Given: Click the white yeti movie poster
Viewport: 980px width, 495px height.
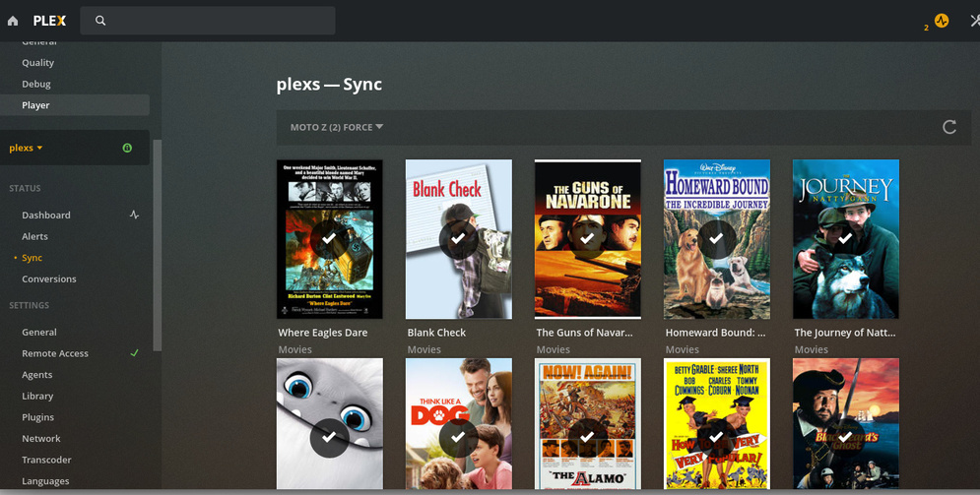Looking at the screenshot, I should tap(329, 424).
